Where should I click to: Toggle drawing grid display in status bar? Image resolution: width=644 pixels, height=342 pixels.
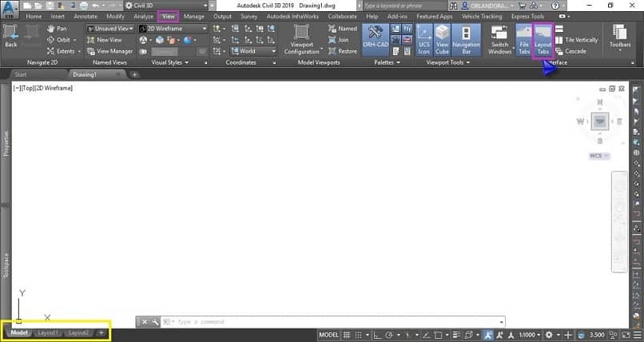(347, 335)
